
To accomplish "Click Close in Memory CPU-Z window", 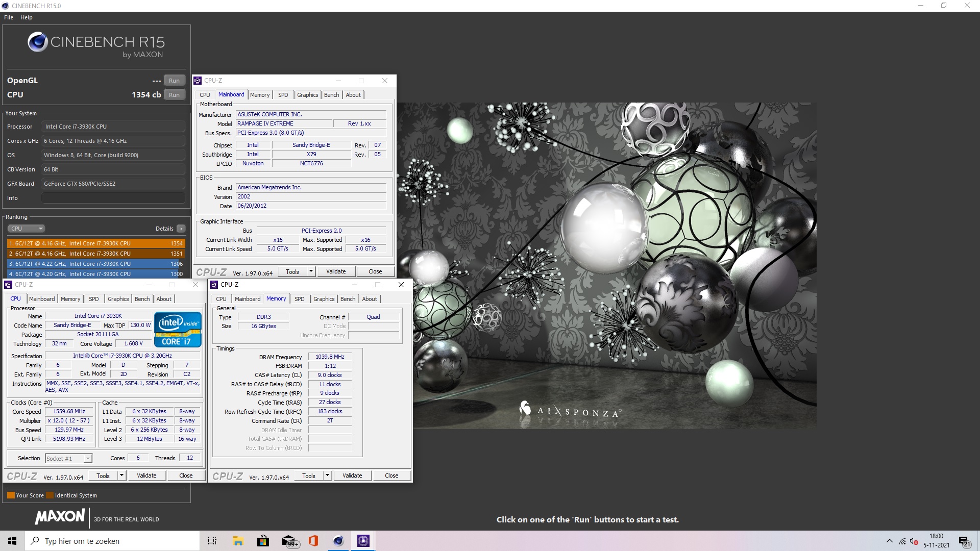I will pyautogui.click(x=391, y=475).
